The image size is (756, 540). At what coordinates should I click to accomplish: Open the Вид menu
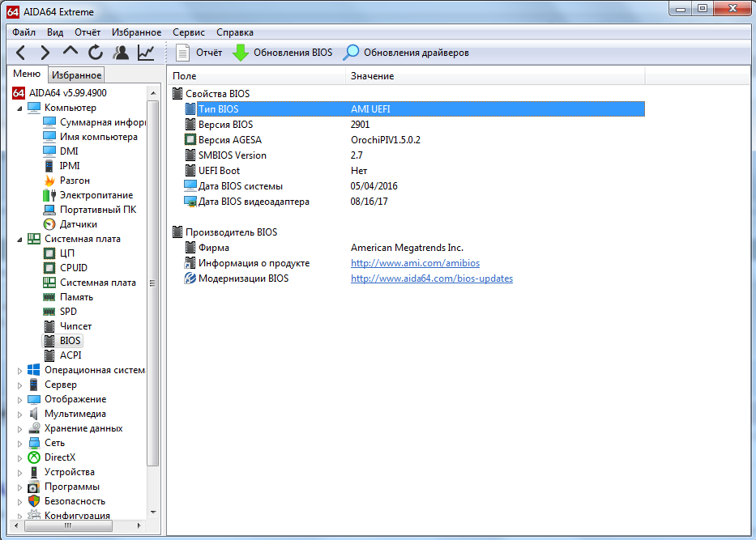coord(55,32)
